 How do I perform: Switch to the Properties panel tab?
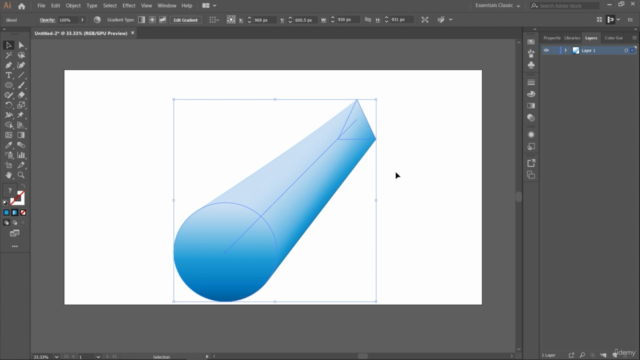pos(552,38)
